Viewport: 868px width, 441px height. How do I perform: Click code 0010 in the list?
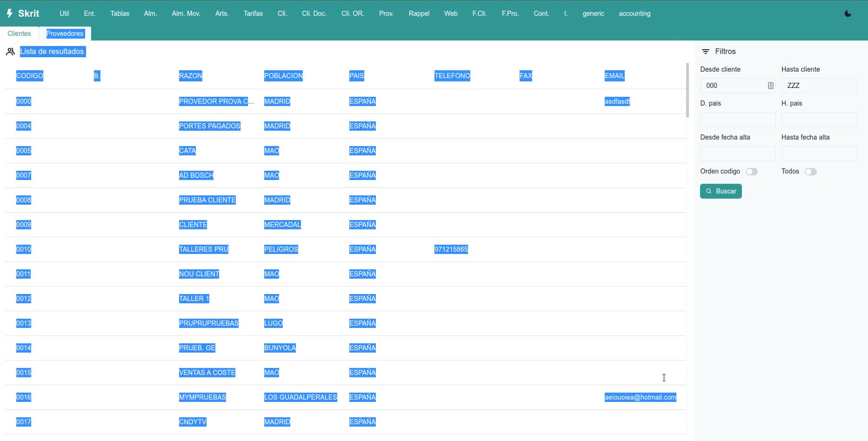coord(24,249)
